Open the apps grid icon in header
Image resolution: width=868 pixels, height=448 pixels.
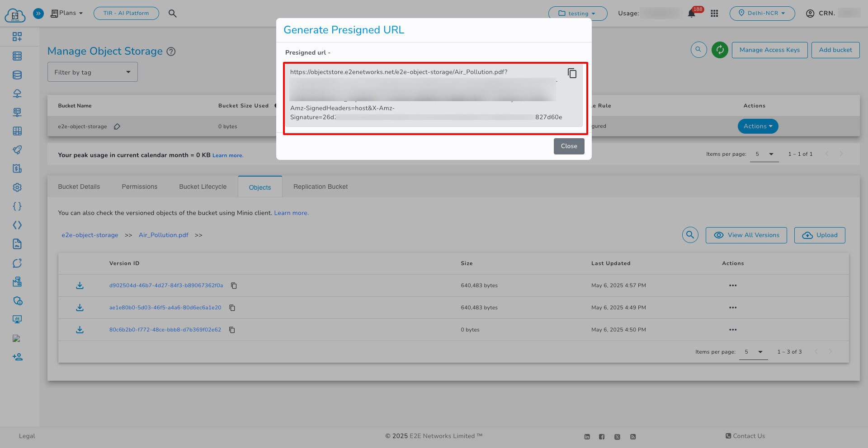pos(714,14)
